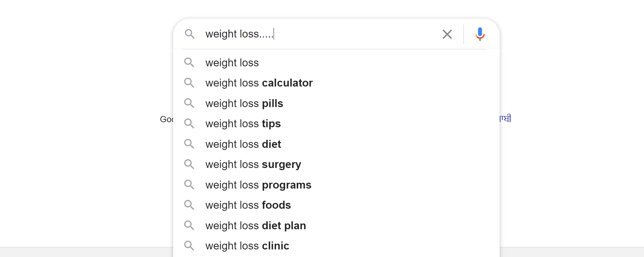Screen dimensions: 644x257
Task: Click the clear search X icon
Action: click(447, 34)
